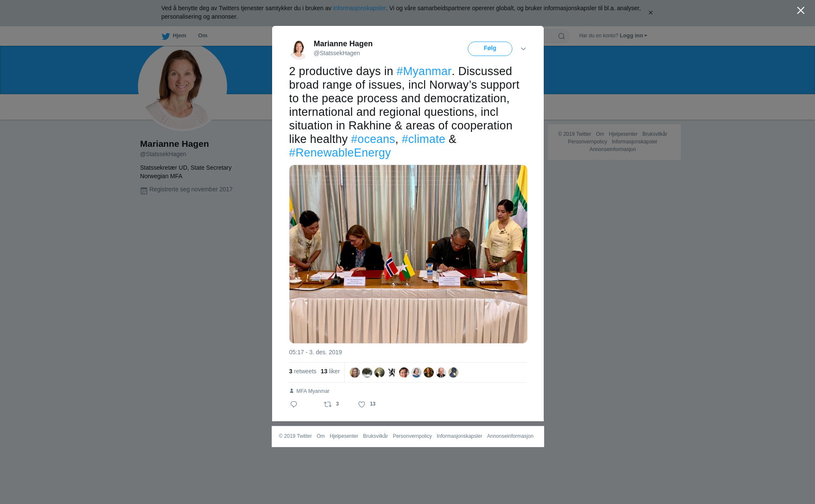Click the search magnifier icon
This screenshot has width=815, height=504.
562,36
